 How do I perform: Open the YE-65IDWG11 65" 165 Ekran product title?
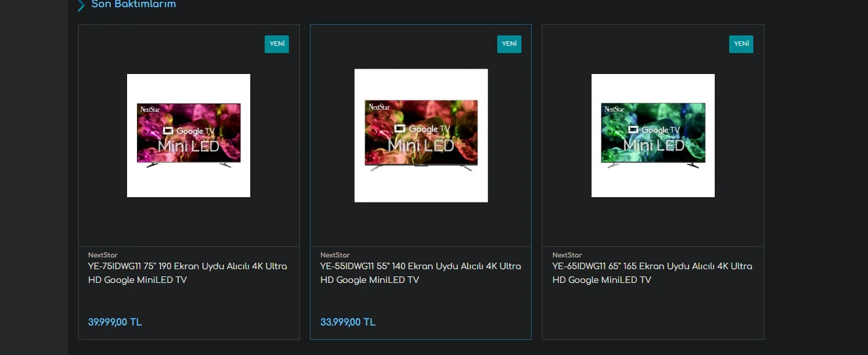point(652,273)
